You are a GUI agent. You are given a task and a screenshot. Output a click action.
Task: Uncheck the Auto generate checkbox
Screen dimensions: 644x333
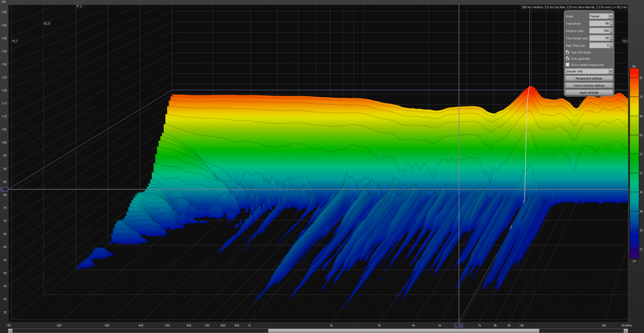pos(568,58)
